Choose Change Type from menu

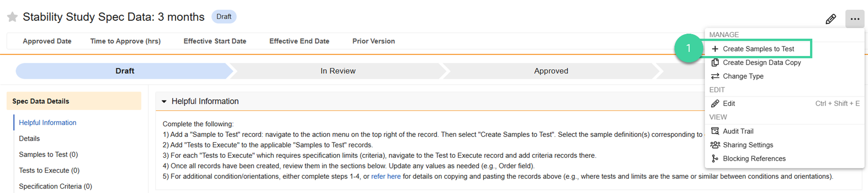click(743, 76)
